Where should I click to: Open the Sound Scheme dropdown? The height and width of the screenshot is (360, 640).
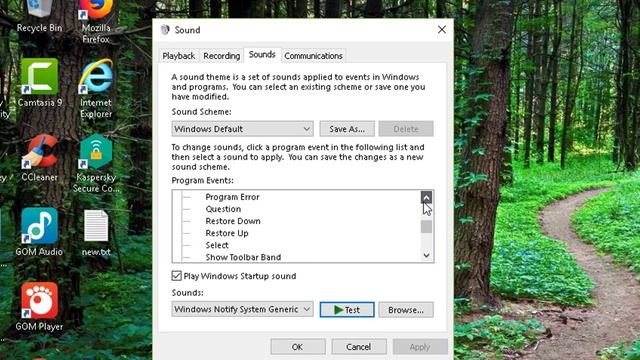click(x=242, y=129)
